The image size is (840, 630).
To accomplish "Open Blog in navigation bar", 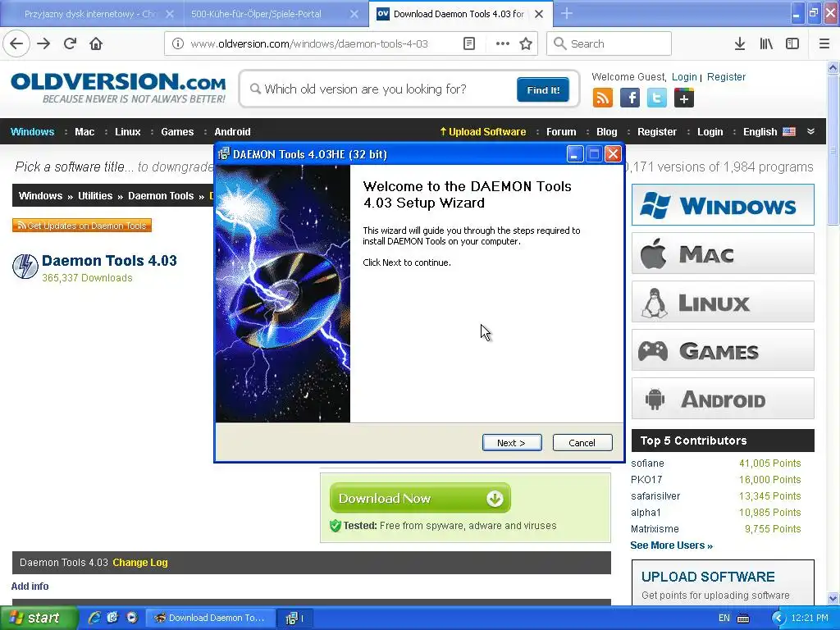I will (x=607, y=132).
